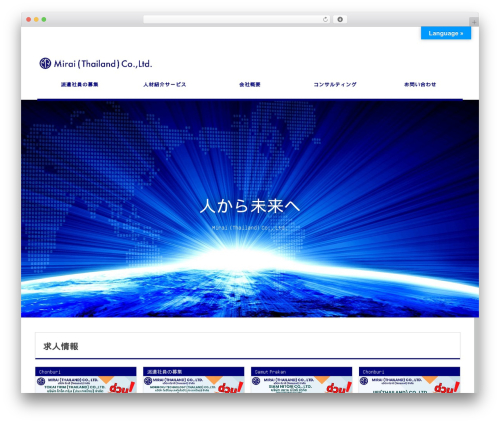The height and width of the screenshot is (423, 500).
Task: Open the first Chonburi job card
Action: tap(86, 380)
